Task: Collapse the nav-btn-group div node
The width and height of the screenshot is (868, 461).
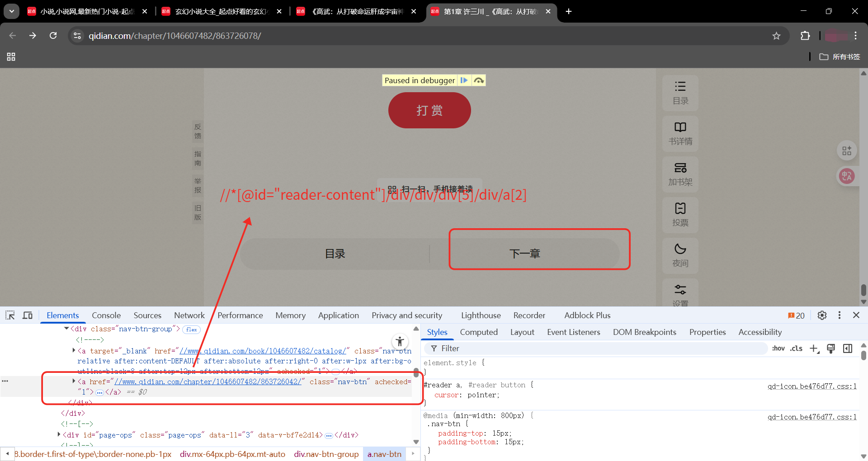Action: click(66, 329)
